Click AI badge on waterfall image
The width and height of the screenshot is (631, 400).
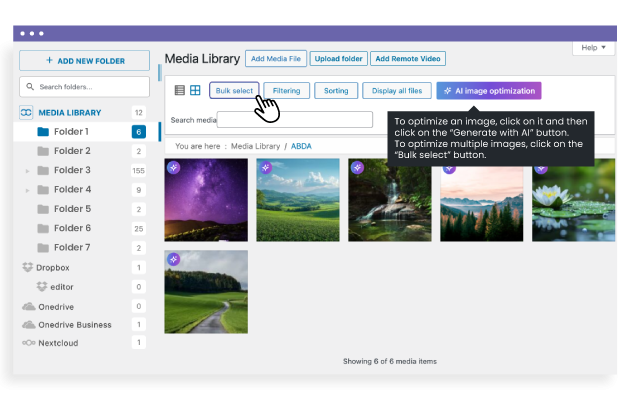click(357, 167)
